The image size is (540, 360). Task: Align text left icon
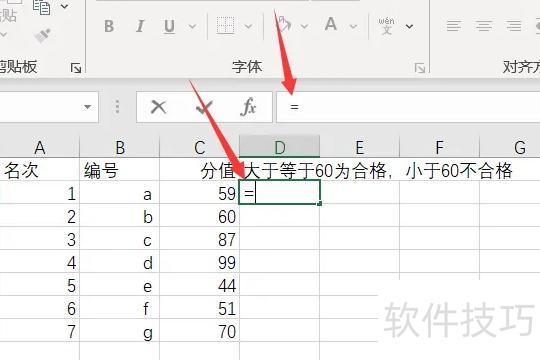point(454,26)
